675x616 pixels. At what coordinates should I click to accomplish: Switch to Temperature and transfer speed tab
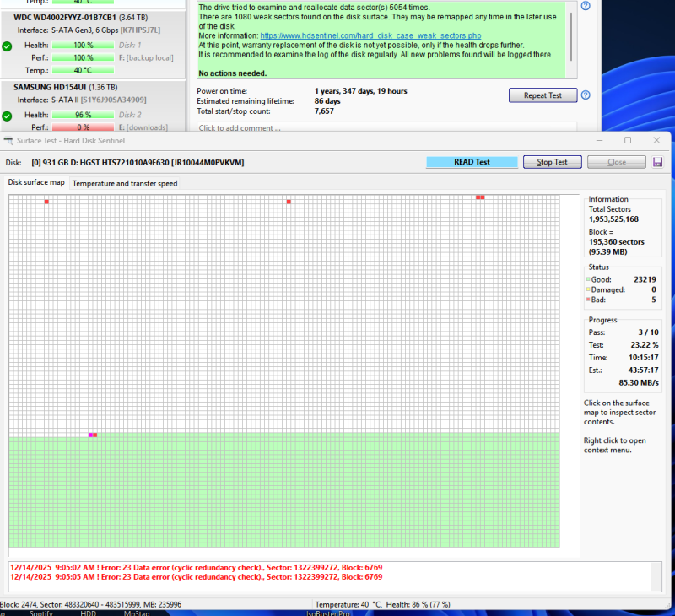125,183
